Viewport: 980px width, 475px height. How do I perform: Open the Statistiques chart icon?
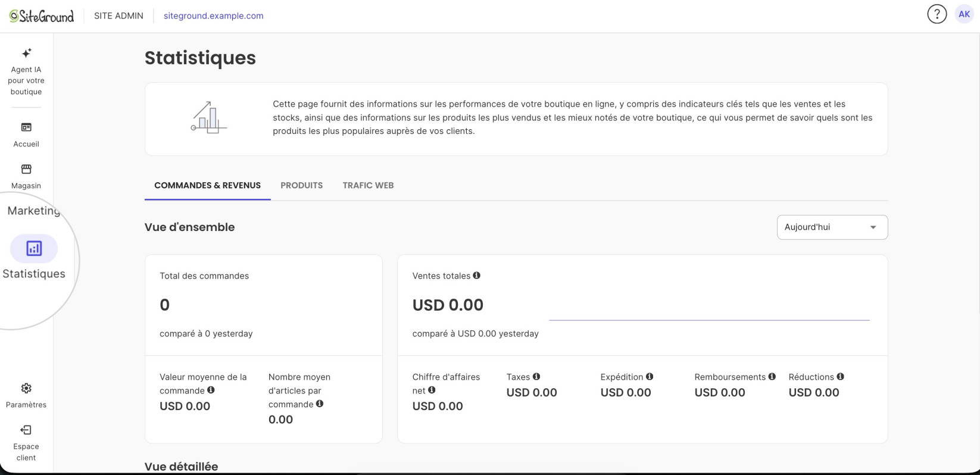pyautogui.click(x=34, y=248)
